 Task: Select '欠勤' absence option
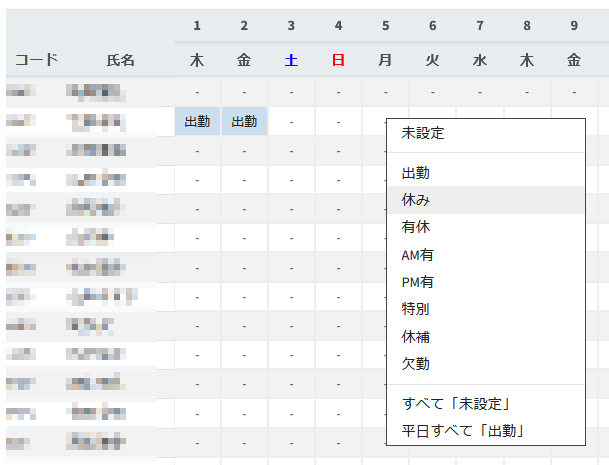tap(415, 364)
